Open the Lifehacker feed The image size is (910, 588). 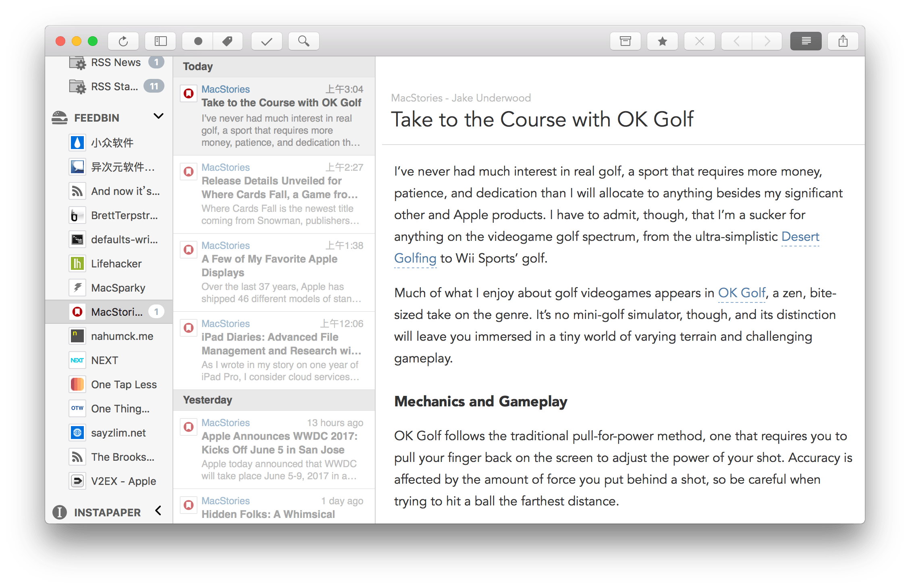point(109,263)
